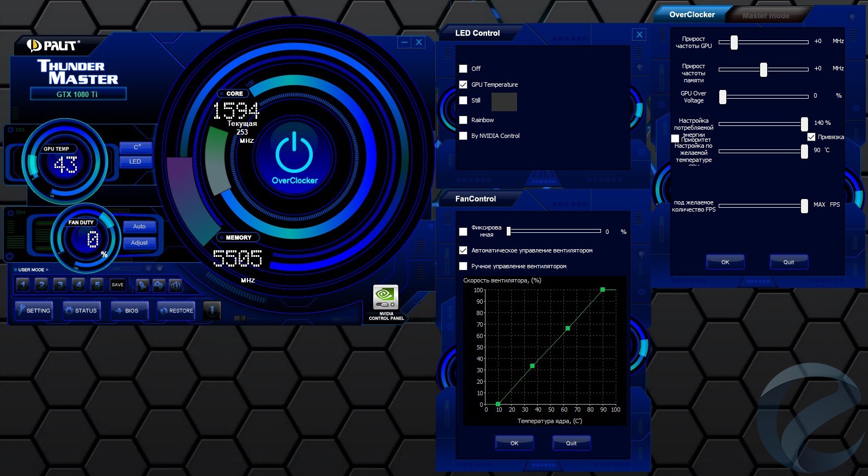The width and height of the screenshot is (868, 476).
Task: Open the SETTING panel
Action: click(34, 310)
